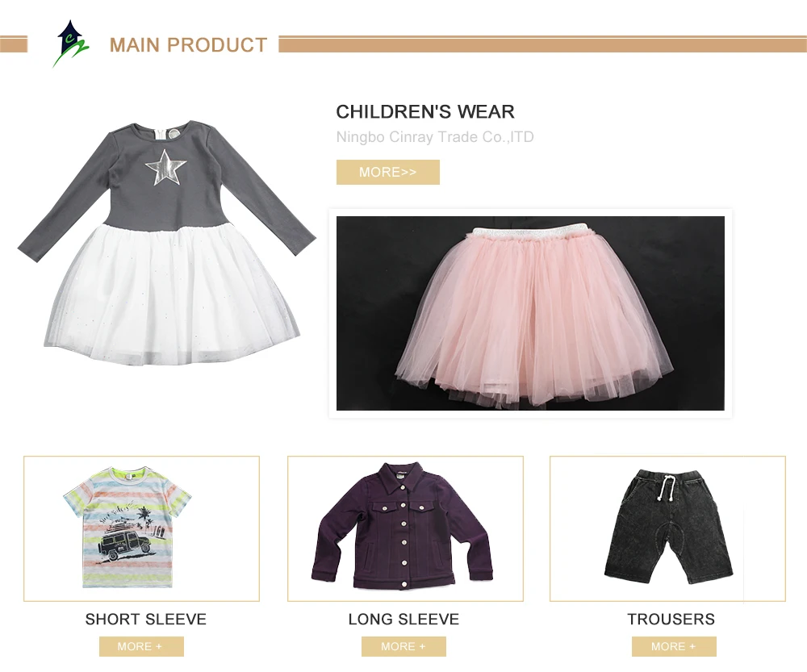Click the green house logo icon
Viewport: 807px width, 672px height.
click(x=71, y=44)
